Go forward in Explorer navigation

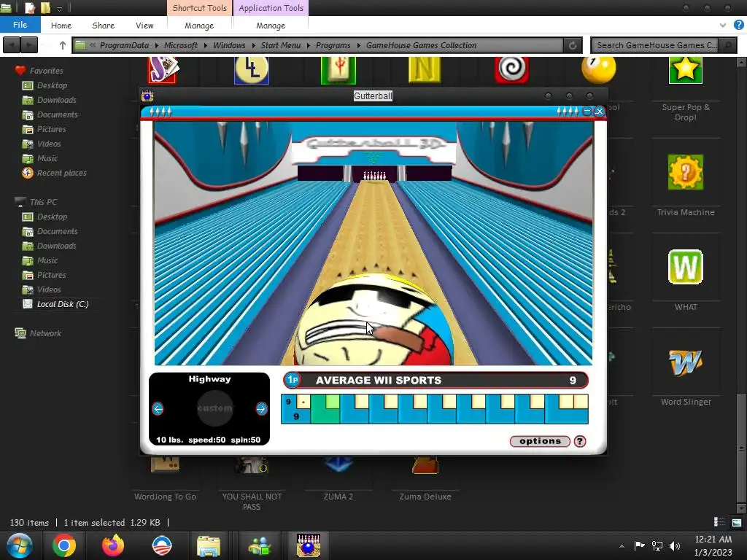pyautogui.click(x=29, y=45)
